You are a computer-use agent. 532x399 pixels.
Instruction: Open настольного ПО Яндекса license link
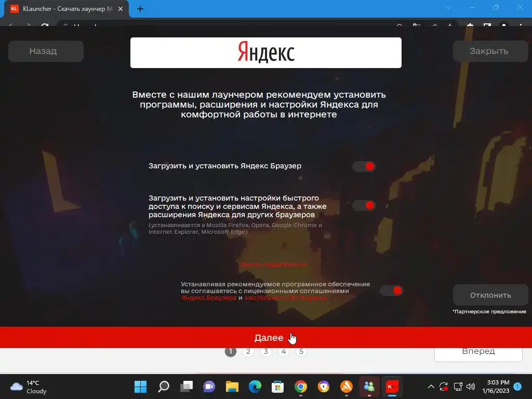285,298
